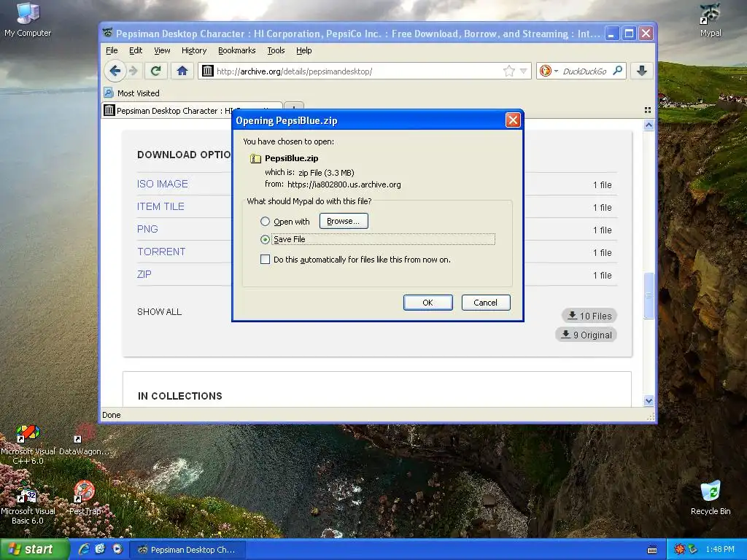Open the Bookmarks menu

(x=237, y=50)
